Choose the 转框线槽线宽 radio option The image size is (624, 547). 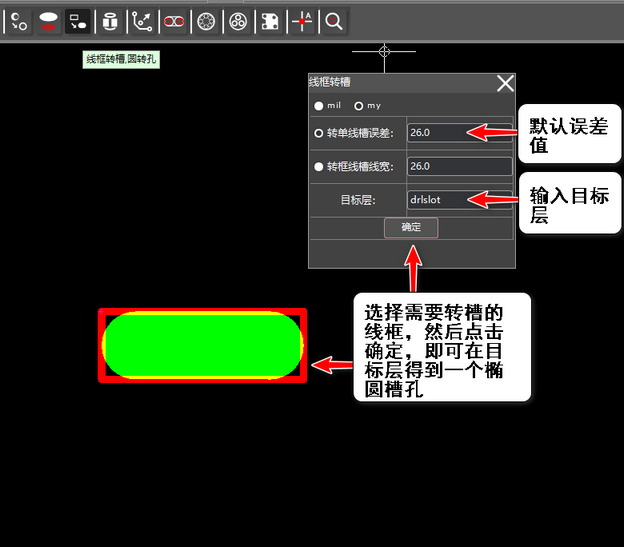pyautogui.click(x=319, y=167)
